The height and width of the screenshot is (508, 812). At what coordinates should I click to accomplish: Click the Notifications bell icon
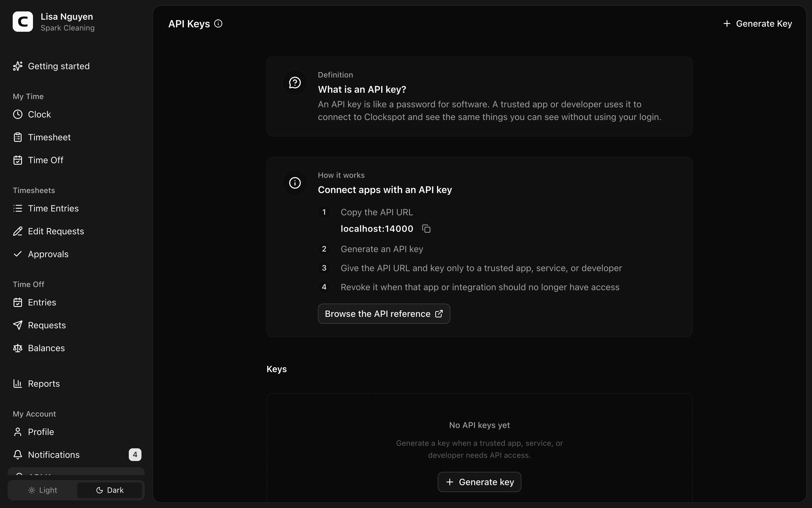(x=18, y=455)
